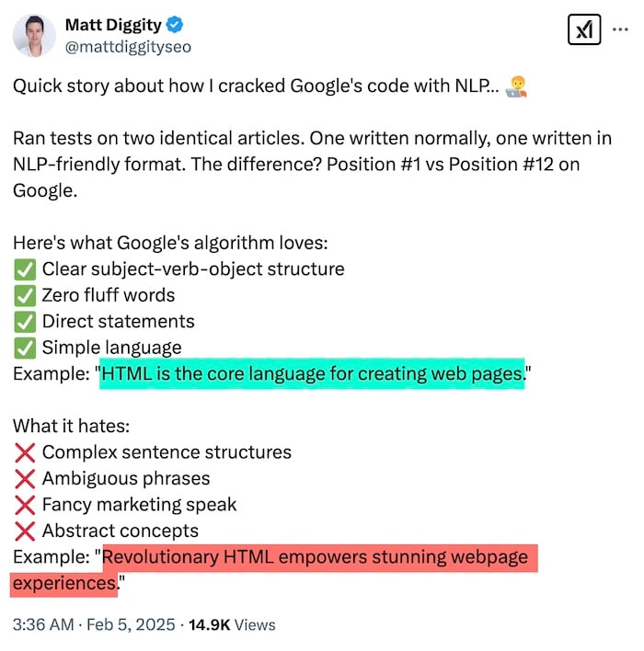Screen dimensions: 644x651
Task: Click green checkmark beside subject-verb-object structure
Action: (25, 269)
